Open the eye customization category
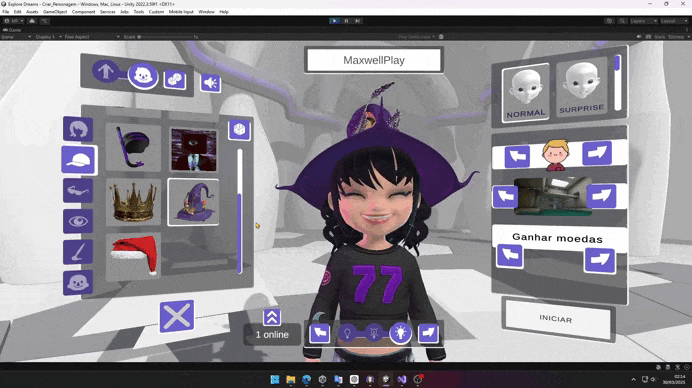 pyautogui.click(x=78, y=221)
